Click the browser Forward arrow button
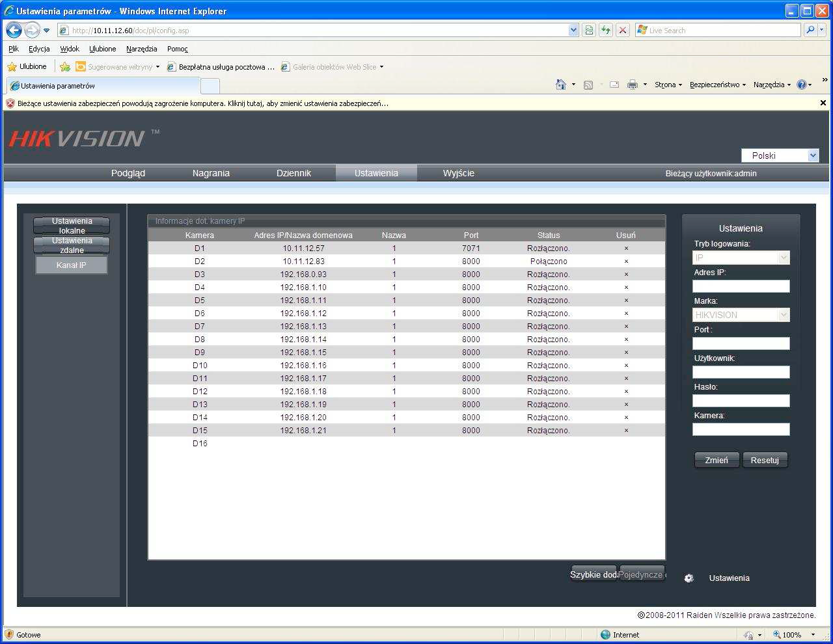 32,30
